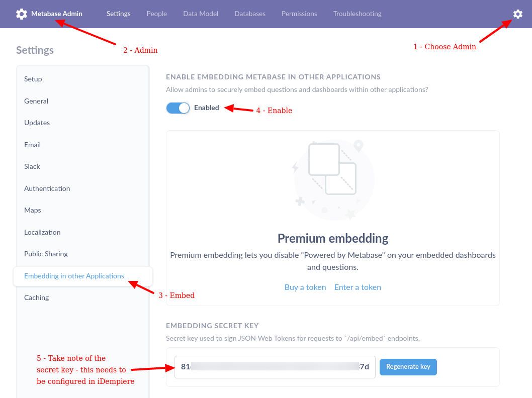Viewport: 532px width, 398px height.
Task: Open the Permissions tab
Action: (x=299, y=14)
